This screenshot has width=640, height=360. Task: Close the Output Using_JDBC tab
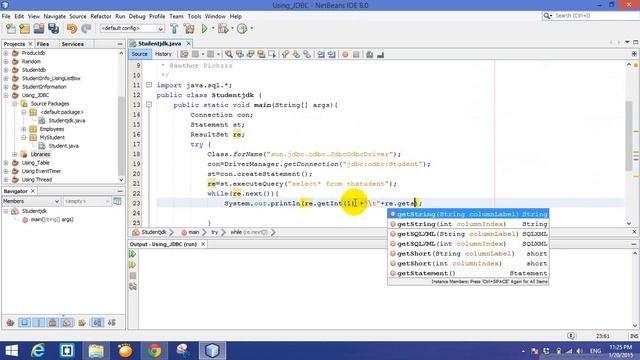[203, 244]
